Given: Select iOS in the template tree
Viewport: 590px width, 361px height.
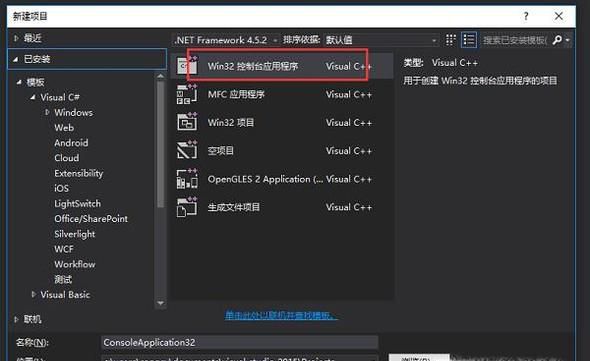Looking at the screenshot, I should [x=61, y=188].
